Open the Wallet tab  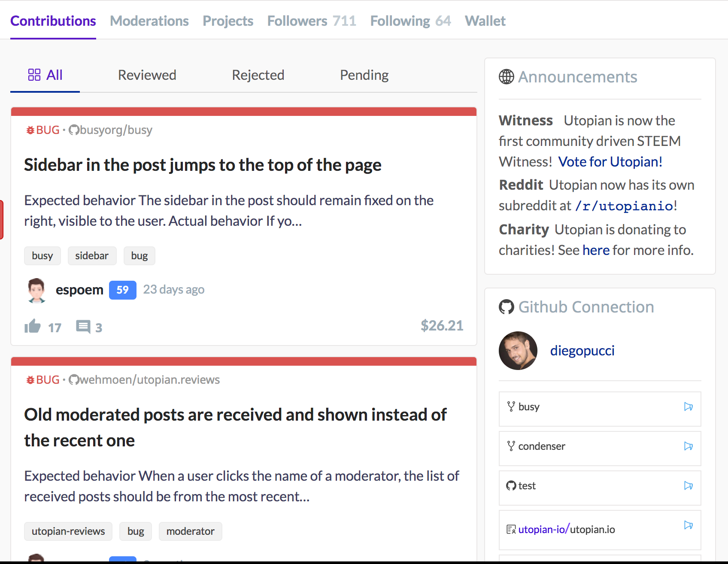(x=485, y=21)
